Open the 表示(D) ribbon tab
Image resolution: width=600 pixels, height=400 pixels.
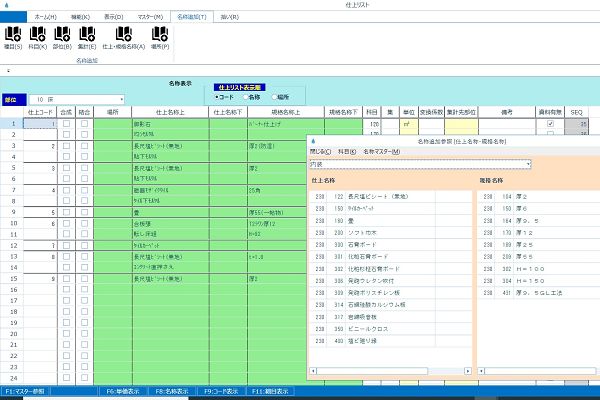pyautogui.click(x=114, y=17)
